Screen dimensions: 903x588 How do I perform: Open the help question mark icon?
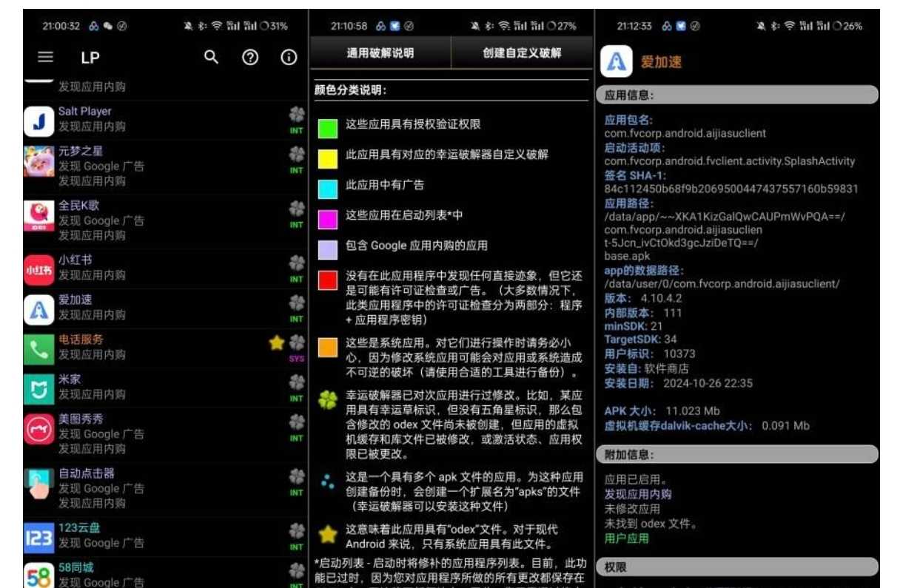[250, 57]
